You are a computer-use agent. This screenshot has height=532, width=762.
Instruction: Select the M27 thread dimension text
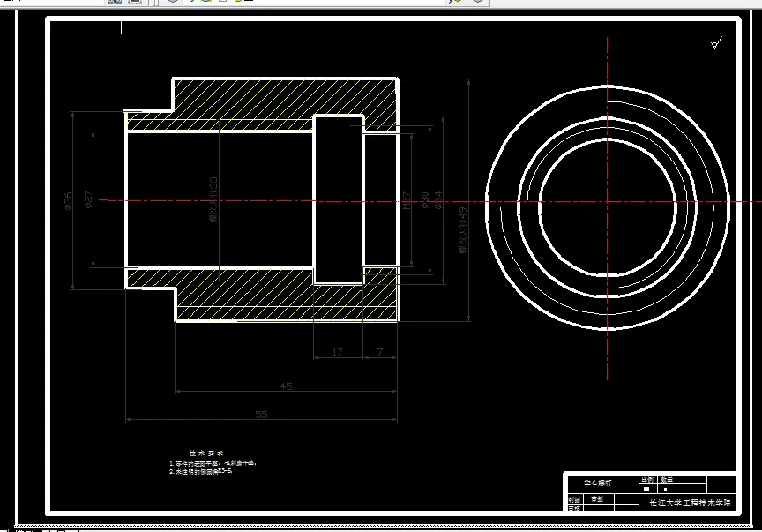407,200
